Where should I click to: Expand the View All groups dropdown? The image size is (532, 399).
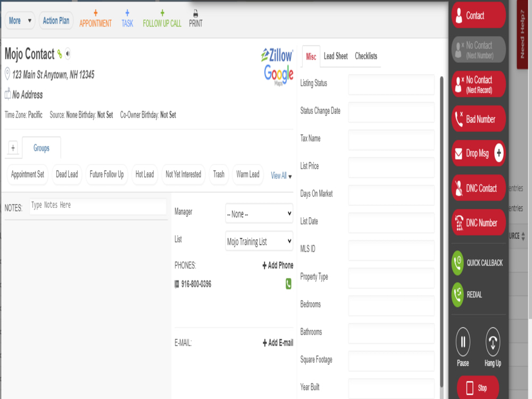pyautogui.click(x=281, y=176)
